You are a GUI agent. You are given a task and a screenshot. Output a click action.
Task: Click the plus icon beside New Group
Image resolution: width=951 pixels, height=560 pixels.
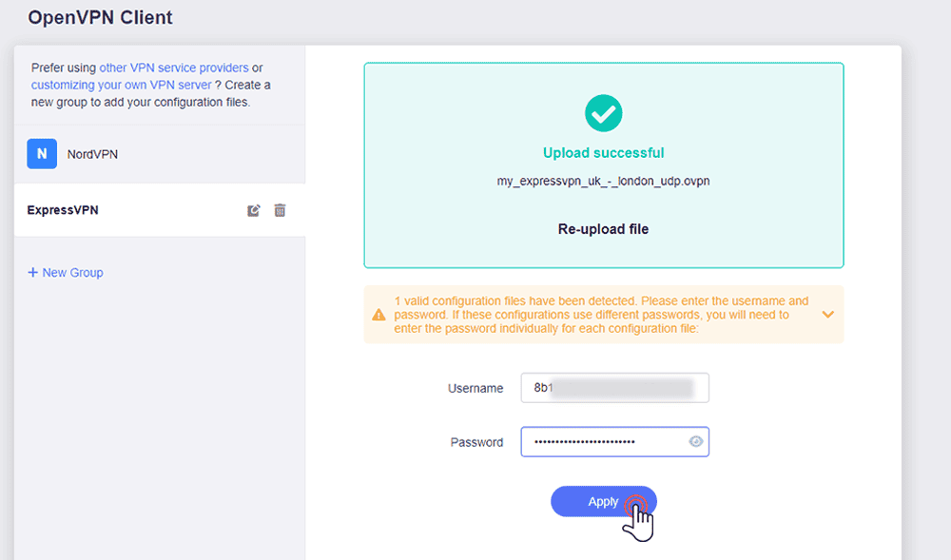tap(32, 272)
